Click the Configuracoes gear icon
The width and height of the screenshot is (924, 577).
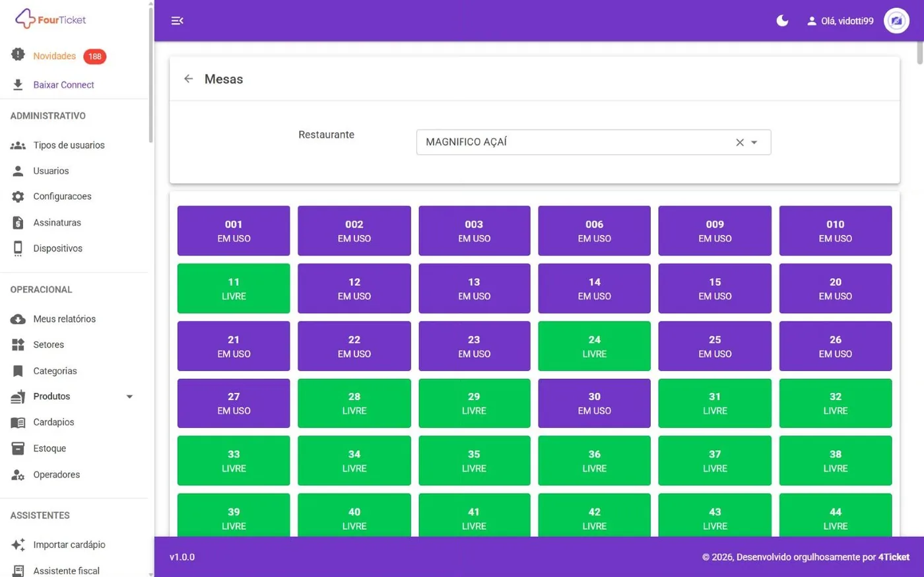click(18, 197)
